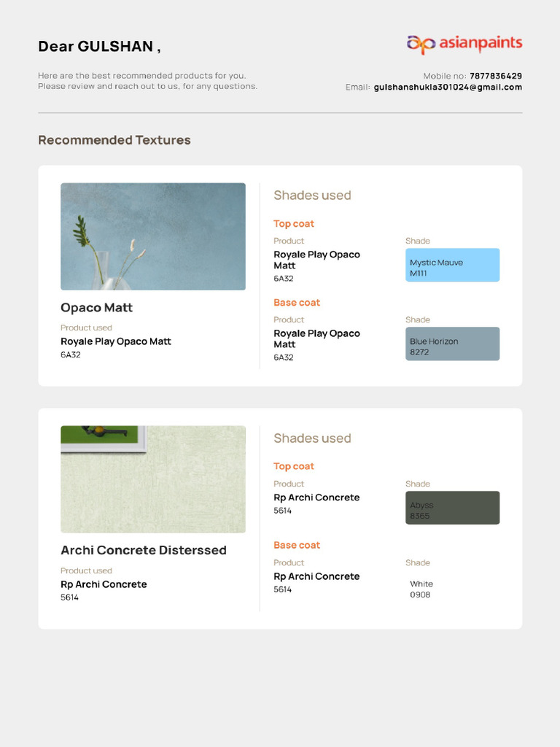Click the Mystic Mauve M111 shade swatch
The width and height of the screenshot is (560, 747).
tap(452, 265)
